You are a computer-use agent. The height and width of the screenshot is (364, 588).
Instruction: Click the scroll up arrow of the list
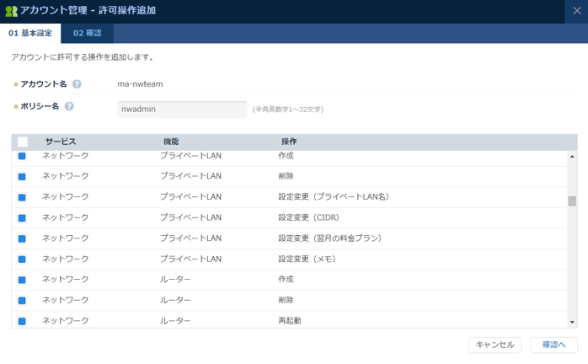coord(572,157)
